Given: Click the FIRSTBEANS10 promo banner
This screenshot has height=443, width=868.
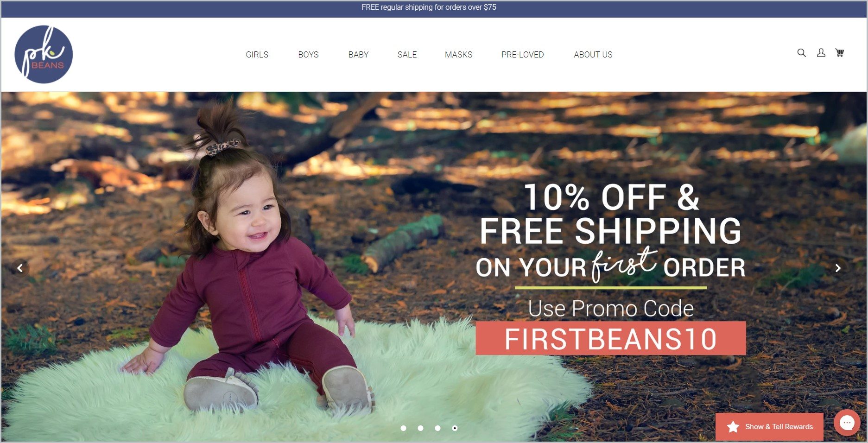Looking at the screenshot, I should click(611, 338).
